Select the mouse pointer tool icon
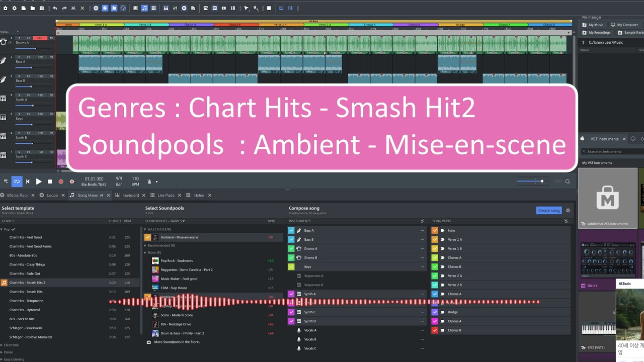This screenshot has width=644, height=362. click(x=246, y=8)
